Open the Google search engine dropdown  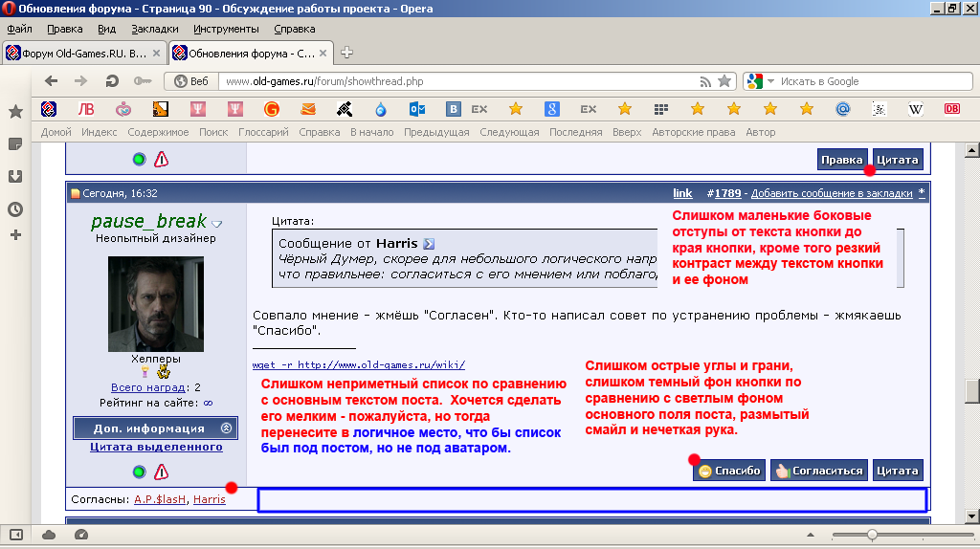(770, 81)
